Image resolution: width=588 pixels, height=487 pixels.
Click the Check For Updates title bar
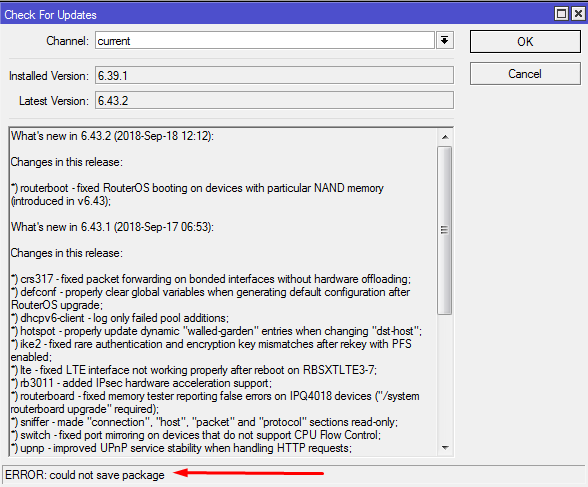click(278, 15)
